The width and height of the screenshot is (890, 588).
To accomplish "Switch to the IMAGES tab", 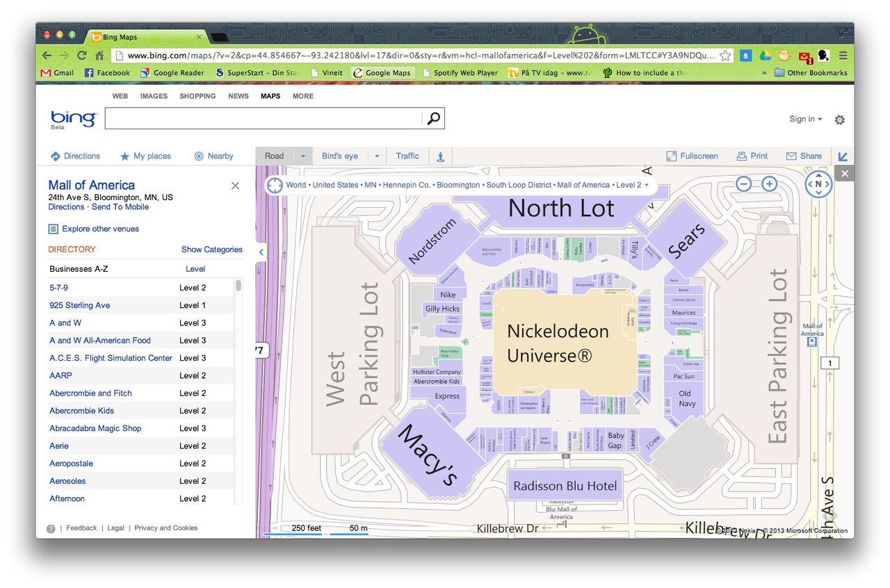I will click(154, 96).
